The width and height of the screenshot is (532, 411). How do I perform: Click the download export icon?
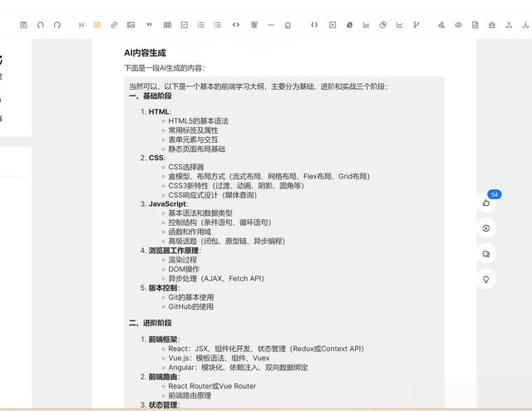click(x=525, y=25)
